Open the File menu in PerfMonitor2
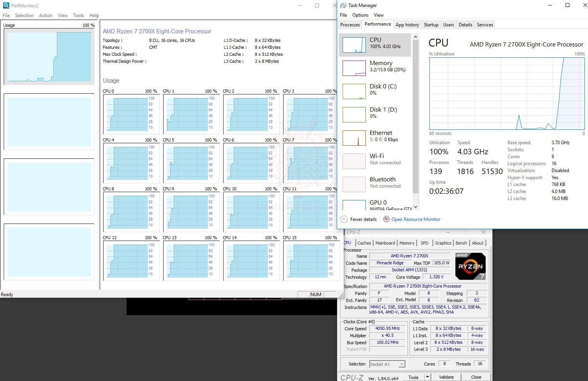The width and height of the screenshot is (588, 381). [x=6, y=16]
